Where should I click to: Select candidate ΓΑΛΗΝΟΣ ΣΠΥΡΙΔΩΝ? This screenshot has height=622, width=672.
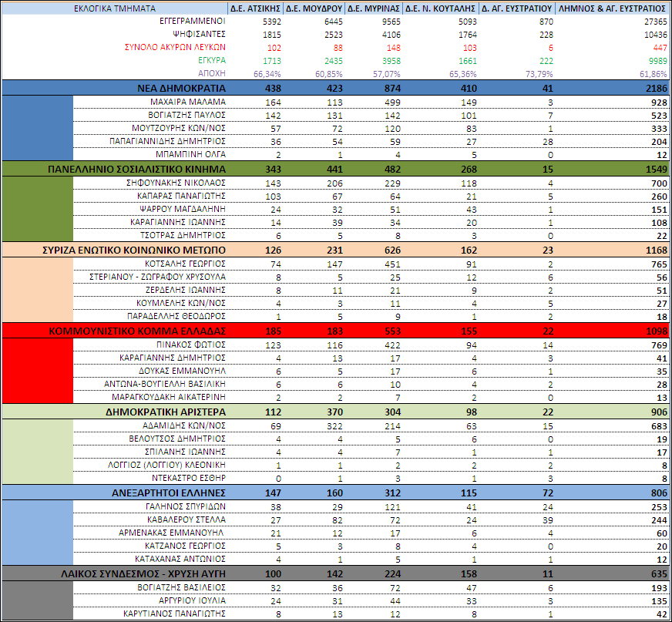click(x=186, y=506)
